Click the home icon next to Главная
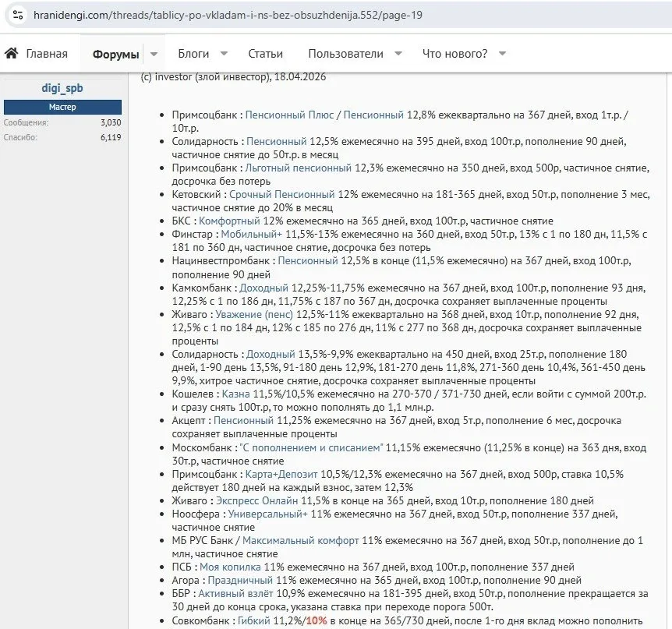The width and height of the screenshot is (672, 629). [12, 54]
